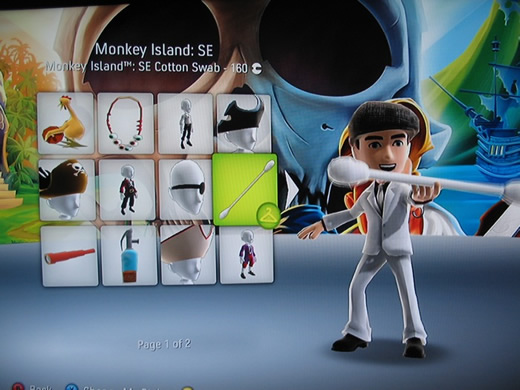Select the highlighted cotton swab tile
The width and height of the screenshot is (520, 390).
tap(245, 189)
